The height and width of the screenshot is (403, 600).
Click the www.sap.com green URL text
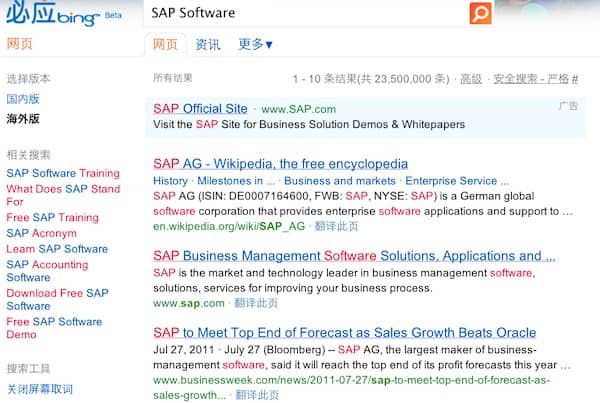[189, 303]
